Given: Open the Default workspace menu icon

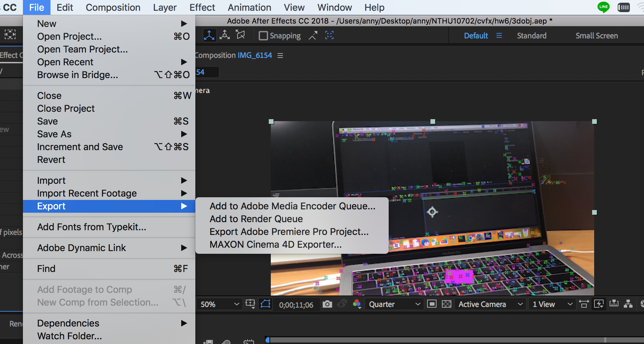Looking at the screenshot, I should (x=499, y=36).
